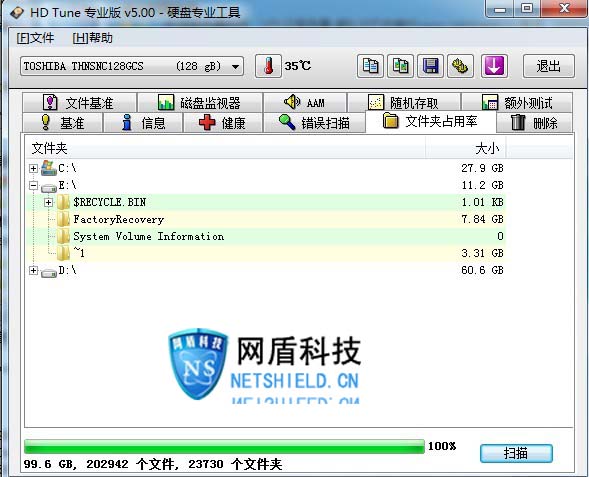589x477 pixels.
Task: Switch to the 错误扫描 tab
Action: pyautogui.click(x=314, y=122)
